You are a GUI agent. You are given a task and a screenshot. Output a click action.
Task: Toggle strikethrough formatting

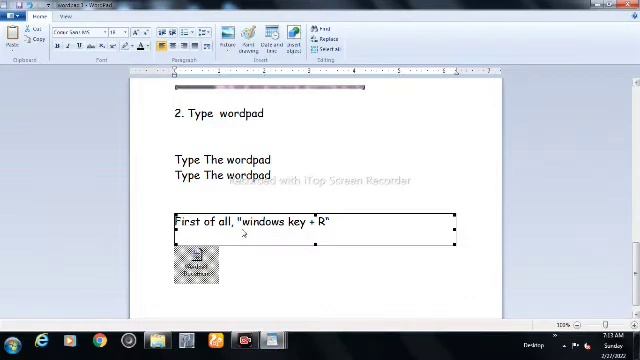click(91, 46)
